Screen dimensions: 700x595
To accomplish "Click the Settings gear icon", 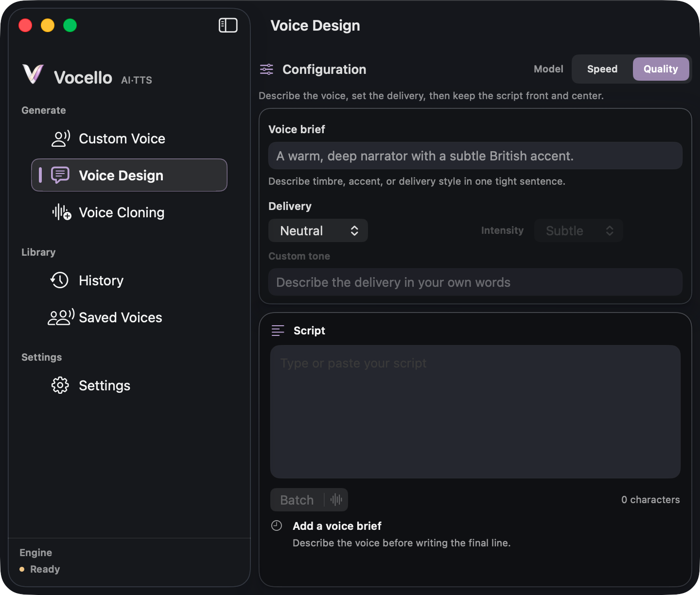I will tap(60, 385).
